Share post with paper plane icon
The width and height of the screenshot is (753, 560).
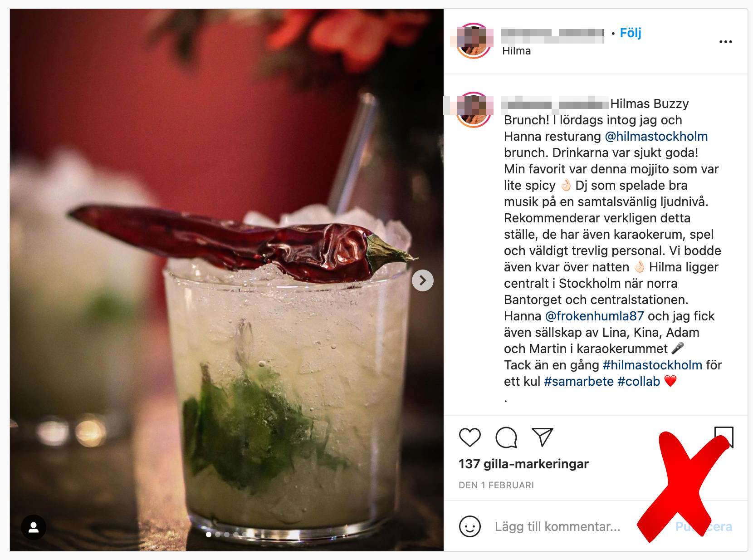point(543,437)
